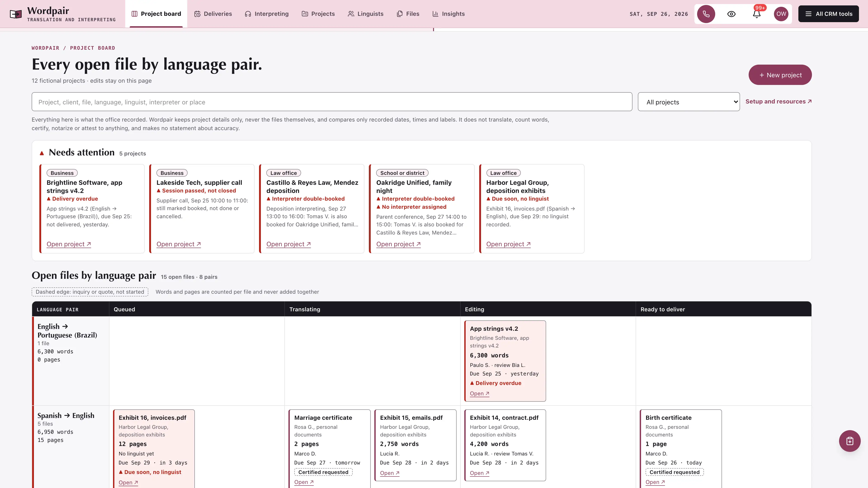Open the App strings v4.2 file

[x=479, y=393]
